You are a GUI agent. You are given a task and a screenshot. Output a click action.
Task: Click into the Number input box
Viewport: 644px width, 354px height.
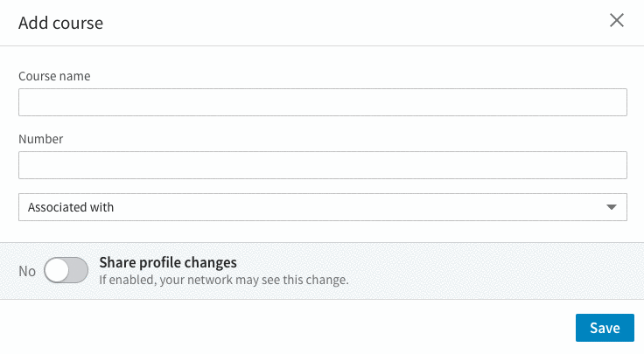coord(322,165)
